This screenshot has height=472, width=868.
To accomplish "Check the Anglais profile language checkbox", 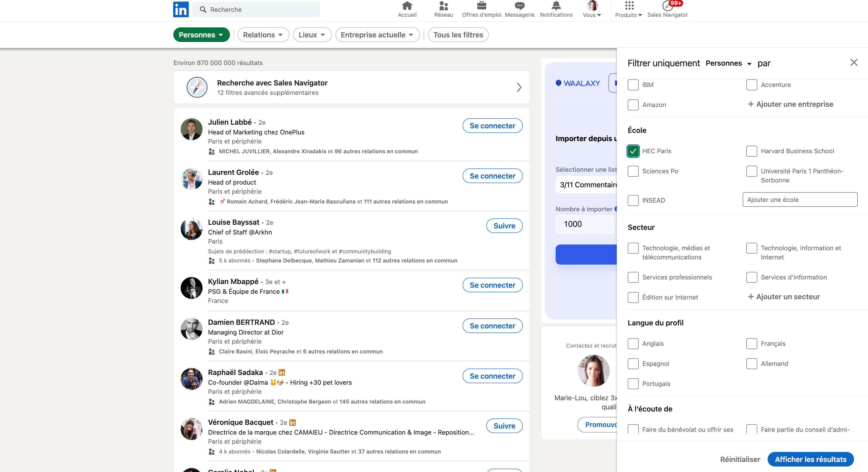I will (633, 344).
